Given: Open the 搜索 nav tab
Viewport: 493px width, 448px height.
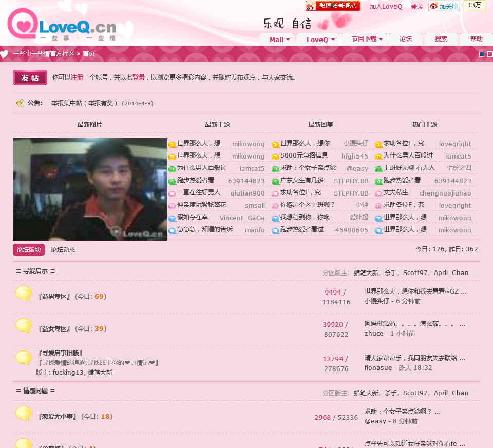Looking at the screenshot, I should 441,39.
